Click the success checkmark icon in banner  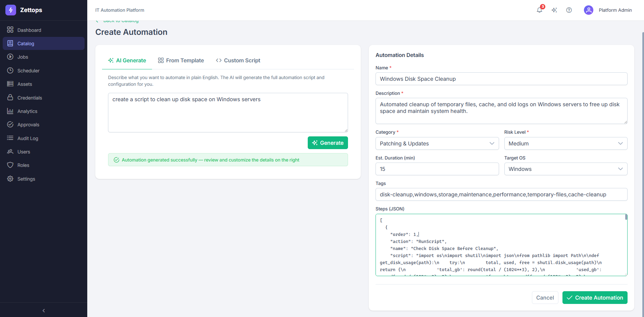pyautogui.click(x=116, y=160)
